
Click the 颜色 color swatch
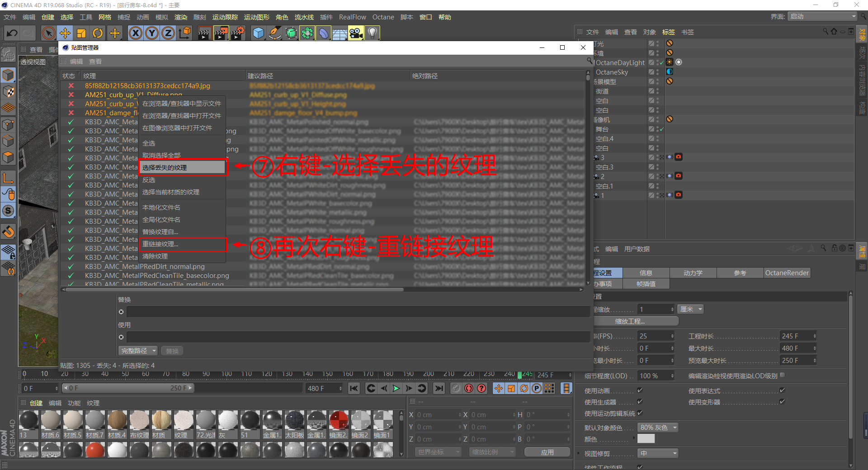(x=646, y=438)
